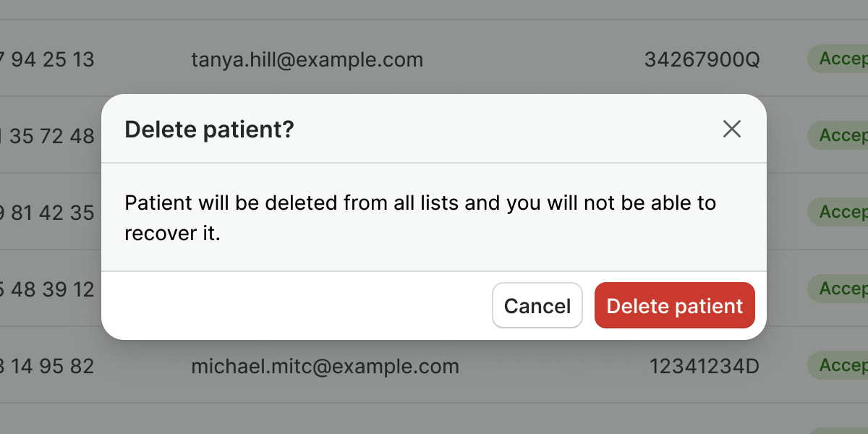
Task: Click the phone number ending 48 39 12
Action: pos(51,289)
